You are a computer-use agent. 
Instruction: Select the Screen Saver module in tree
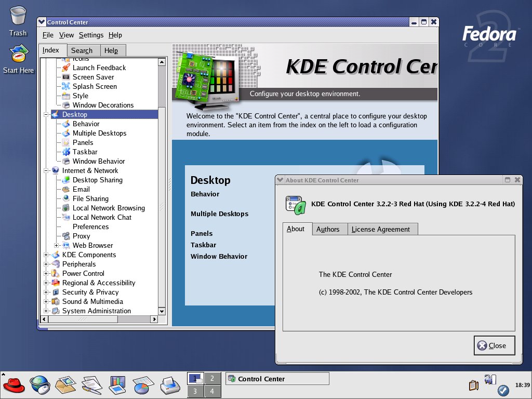coord(93,77)
